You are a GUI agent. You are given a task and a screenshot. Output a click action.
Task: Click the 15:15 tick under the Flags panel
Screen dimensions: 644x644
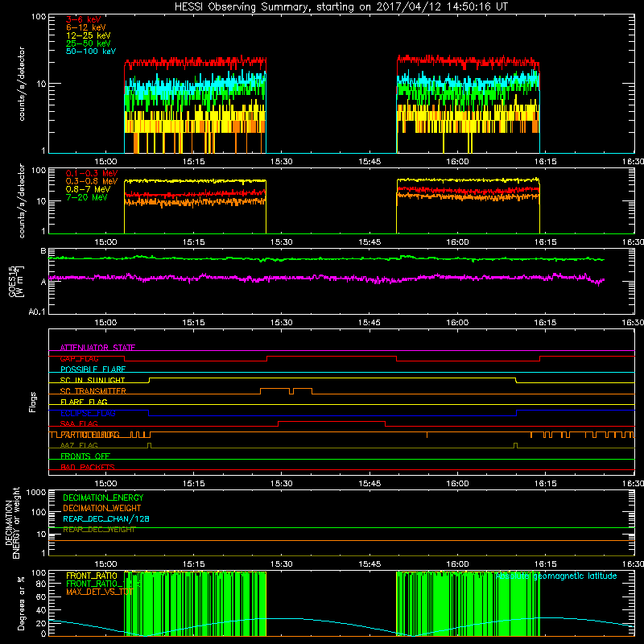[x=193, y=484]
